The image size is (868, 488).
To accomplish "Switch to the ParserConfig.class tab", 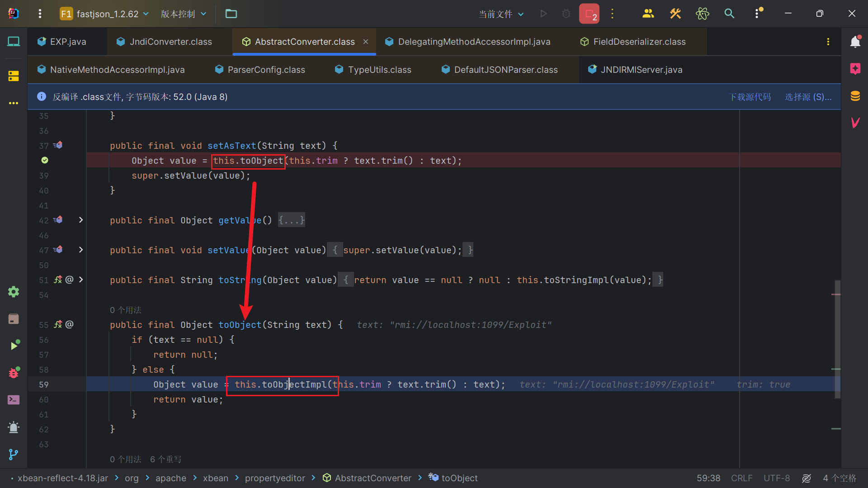I will tap(260, 70).
